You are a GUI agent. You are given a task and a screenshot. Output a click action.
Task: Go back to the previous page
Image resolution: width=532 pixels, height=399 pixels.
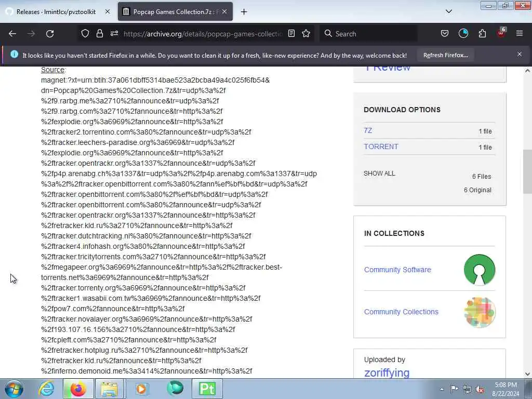click(x=12, y=34)
